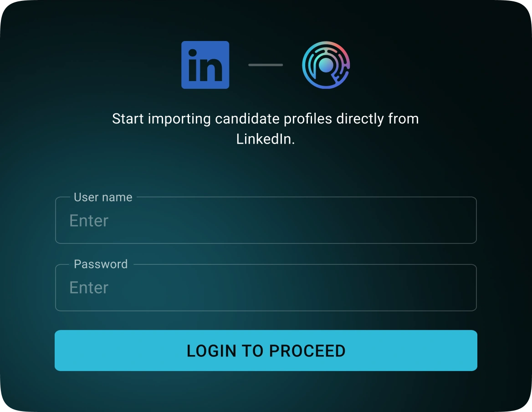The image size is (532, 412).
Task: Click the word 'LinkedIn.' in the heading
Action: (266, 139)
